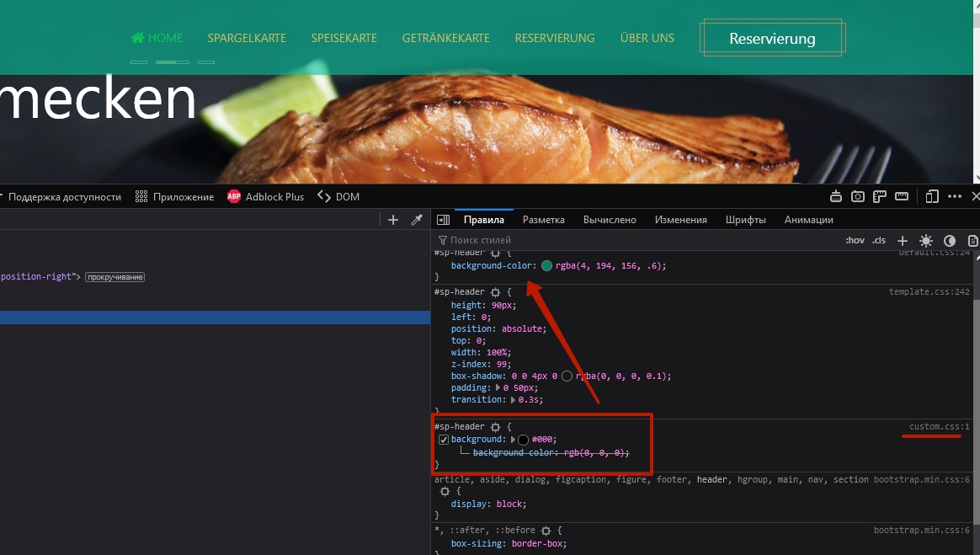The height and width of the screenshot is (555, 980).
Task: Toggle dark color scheme simulation icon
Action: pyautogui.click(x=950, y=240)
